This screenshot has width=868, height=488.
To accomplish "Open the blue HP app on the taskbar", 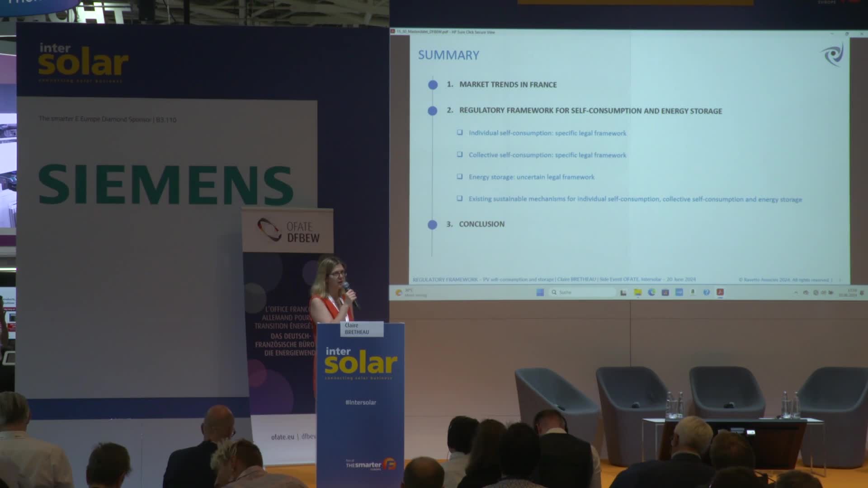I will 679,292.
